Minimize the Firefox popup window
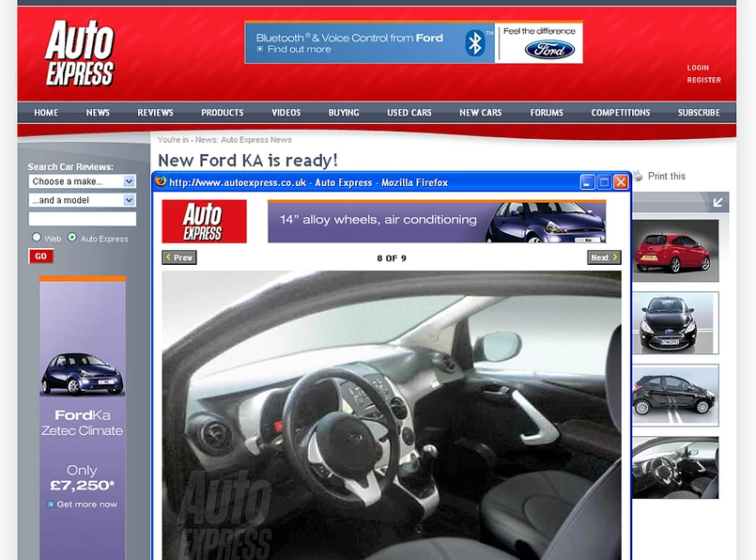Viewport: 756px width, 560px height. (587, 182)
